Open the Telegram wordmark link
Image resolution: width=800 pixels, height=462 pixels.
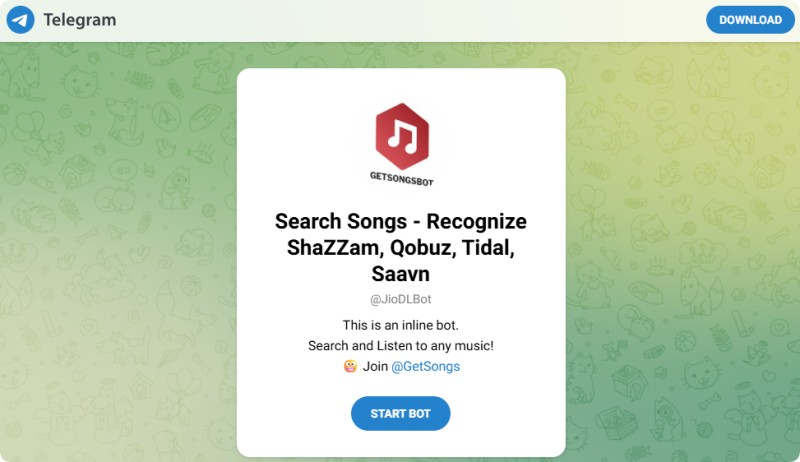pyautogui.click(x=80, y=20)
